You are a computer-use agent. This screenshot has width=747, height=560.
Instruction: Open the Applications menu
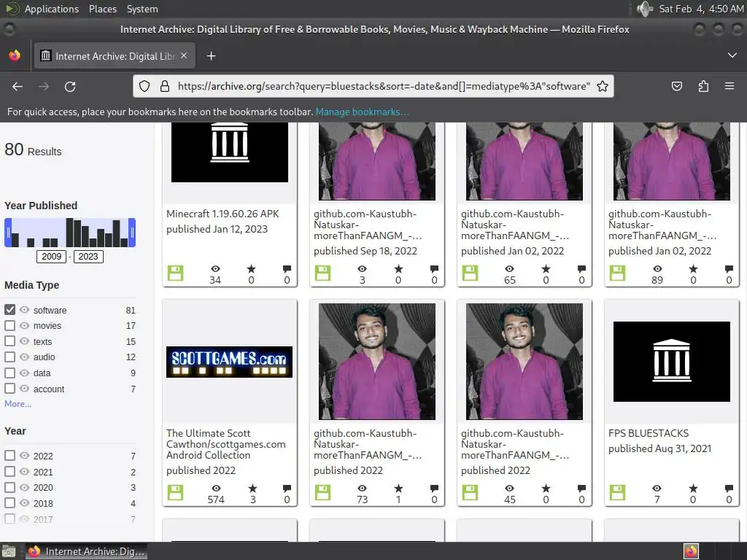point(52,9)
